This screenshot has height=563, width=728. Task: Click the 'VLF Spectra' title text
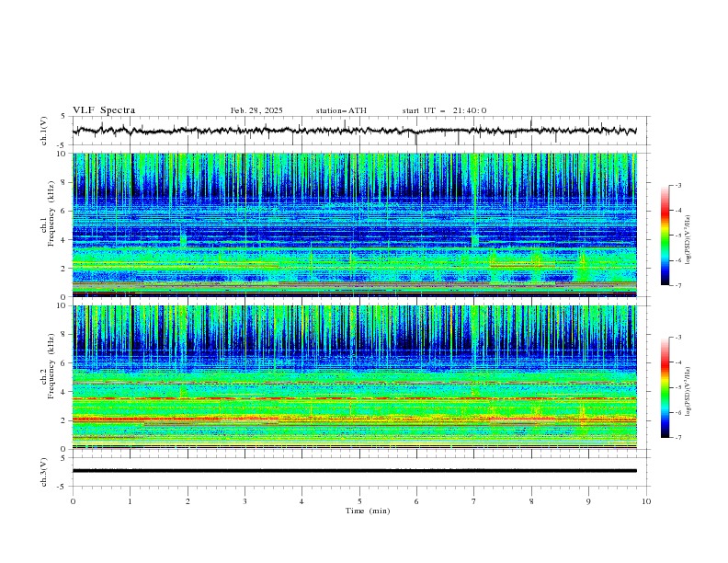click(x=104, y=110)
